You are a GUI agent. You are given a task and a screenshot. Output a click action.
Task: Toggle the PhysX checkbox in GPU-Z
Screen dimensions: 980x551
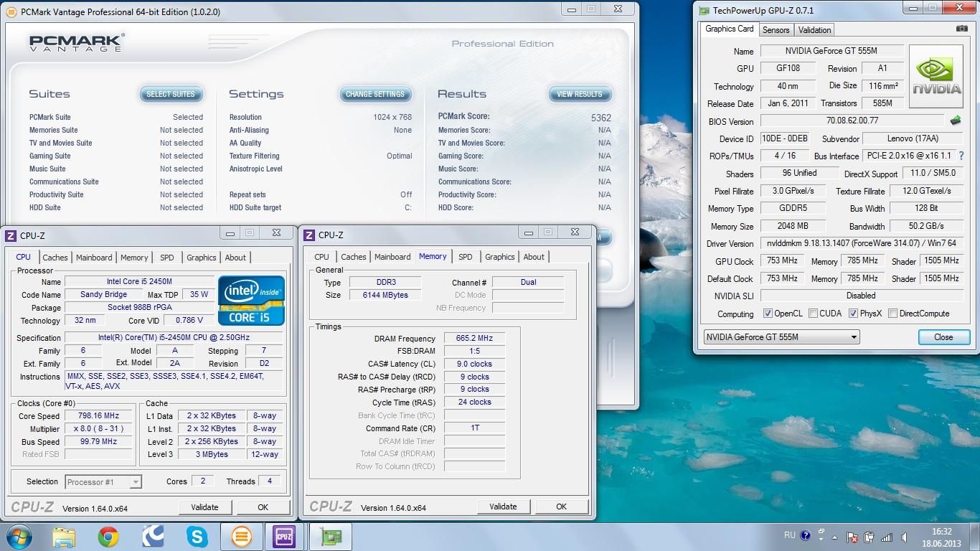[x=853, y=314]
